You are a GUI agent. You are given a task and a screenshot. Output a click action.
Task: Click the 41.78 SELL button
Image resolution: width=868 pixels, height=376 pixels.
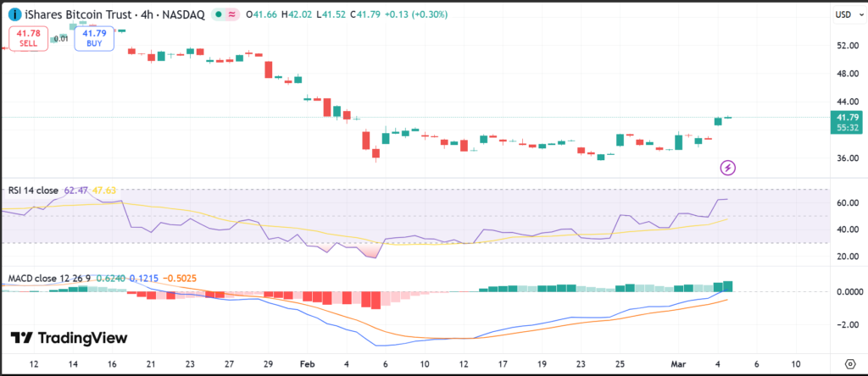(28, 37)
